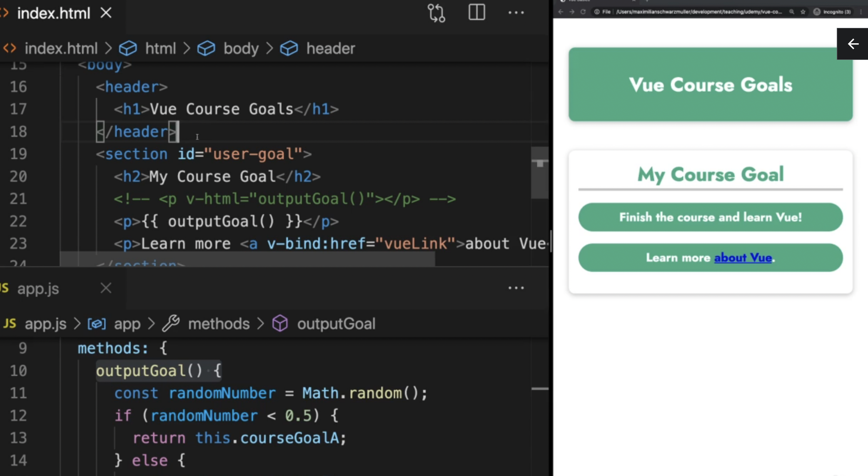Click the site info icon in address bar
868x476 pixels.
tap(597, 12)
